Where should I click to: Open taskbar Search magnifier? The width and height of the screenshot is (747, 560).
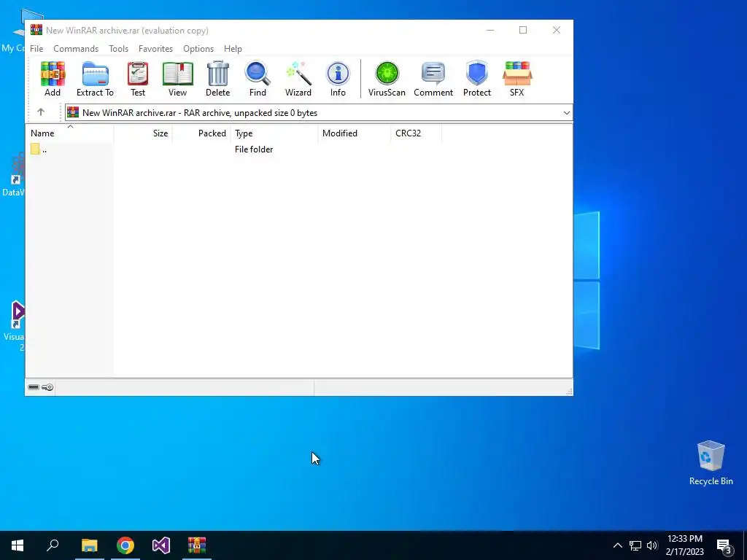[53, 545]
